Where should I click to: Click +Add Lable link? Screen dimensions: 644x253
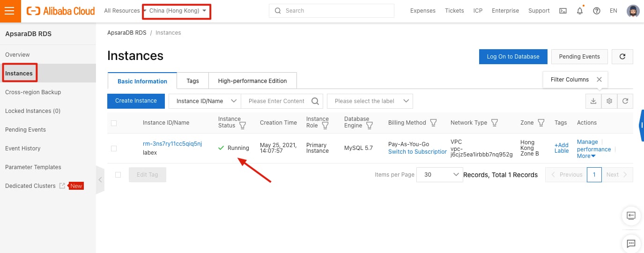pyautogui.click(x=562, y=148)
